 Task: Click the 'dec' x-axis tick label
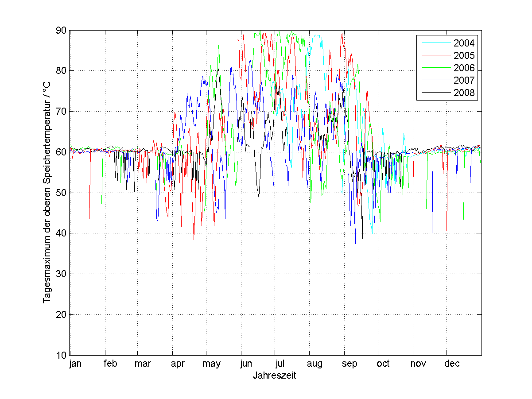(x=452, y=364)
